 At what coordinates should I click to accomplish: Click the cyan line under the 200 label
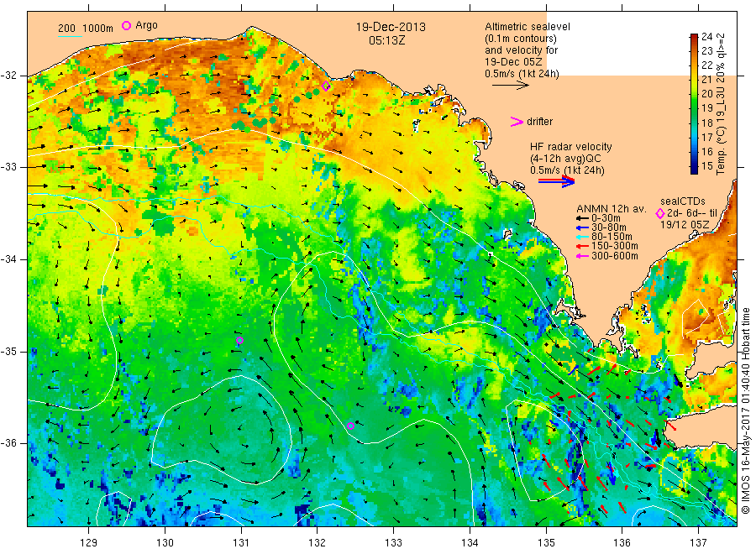pyautogui.click(x=71, y=36)
